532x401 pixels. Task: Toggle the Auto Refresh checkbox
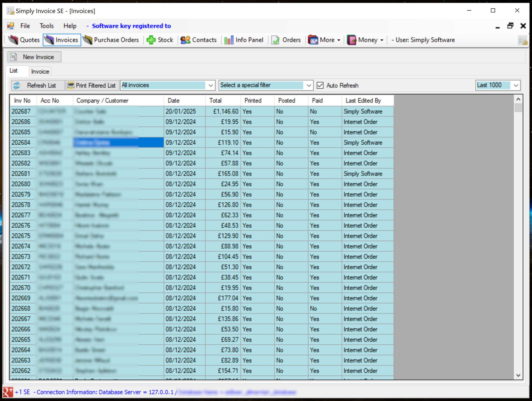[320, 85]
